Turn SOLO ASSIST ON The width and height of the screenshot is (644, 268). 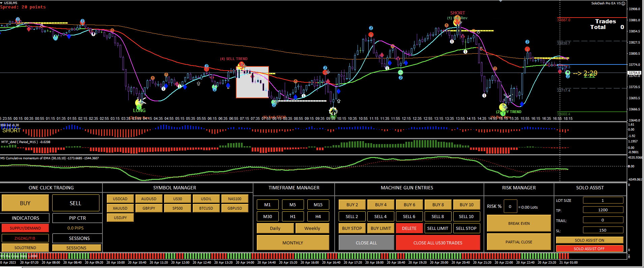(589, 240)
